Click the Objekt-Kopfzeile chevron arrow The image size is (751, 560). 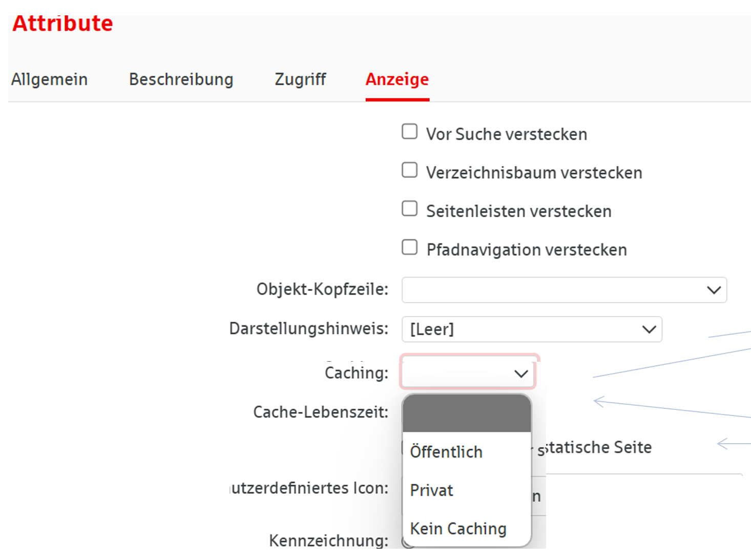point(714,290)
